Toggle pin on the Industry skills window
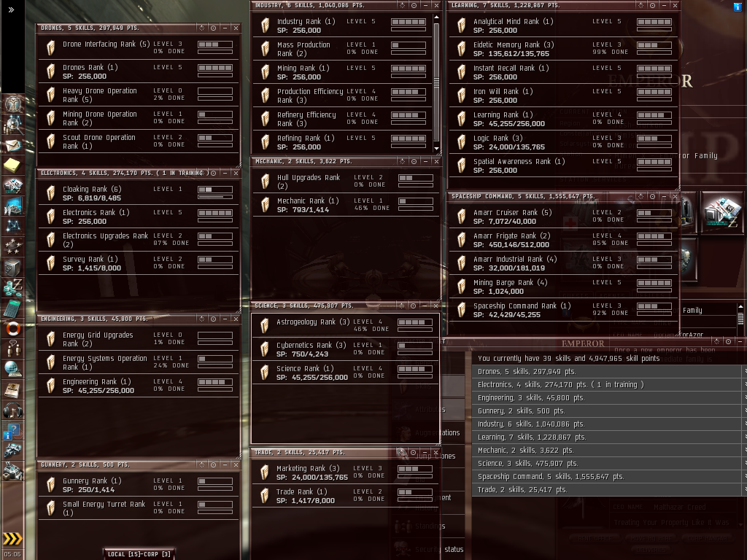 [x=403, y=5]
